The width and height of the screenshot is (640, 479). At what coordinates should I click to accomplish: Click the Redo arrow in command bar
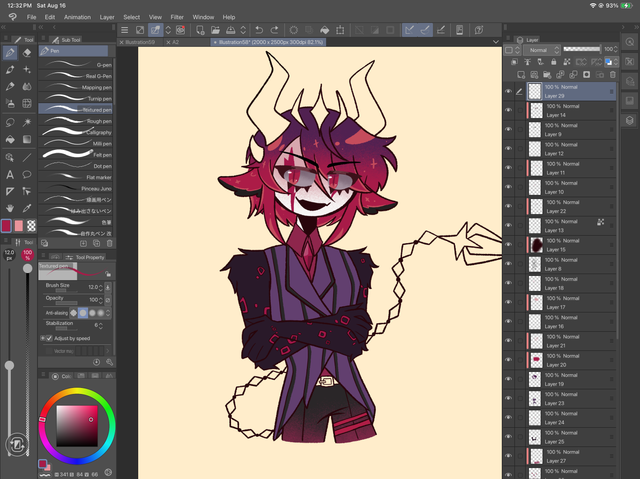pos(275,30)
